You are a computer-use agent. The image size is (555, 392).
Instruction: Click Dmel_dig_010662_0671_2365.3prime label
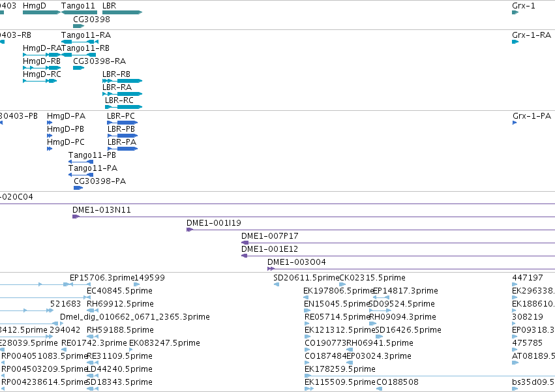(135, 317)
